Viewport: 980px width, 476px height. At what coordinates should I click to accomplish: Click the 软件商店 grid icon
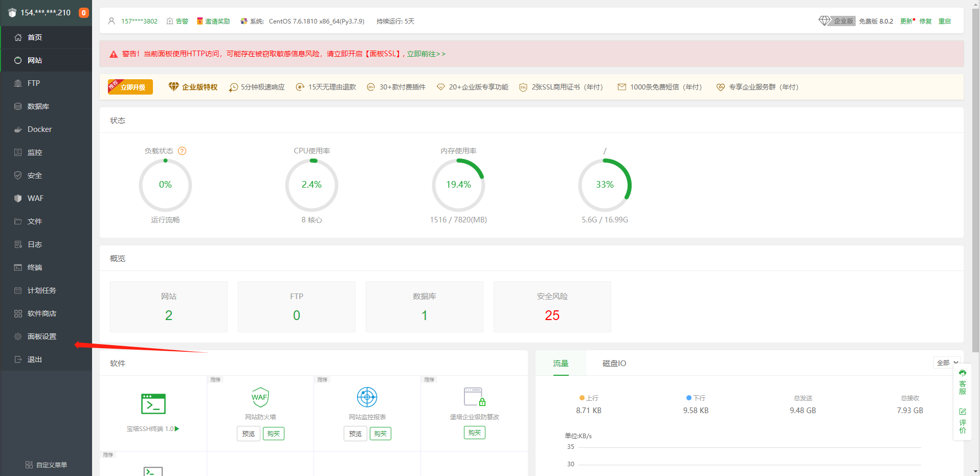point(18,313)
